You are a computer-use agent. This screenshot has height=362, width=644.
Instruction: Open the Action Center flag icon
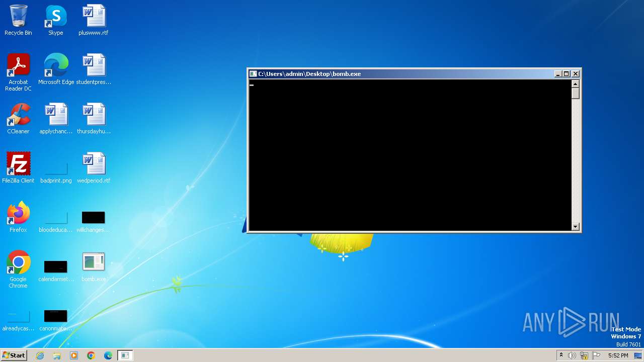[x=596, y=355]
